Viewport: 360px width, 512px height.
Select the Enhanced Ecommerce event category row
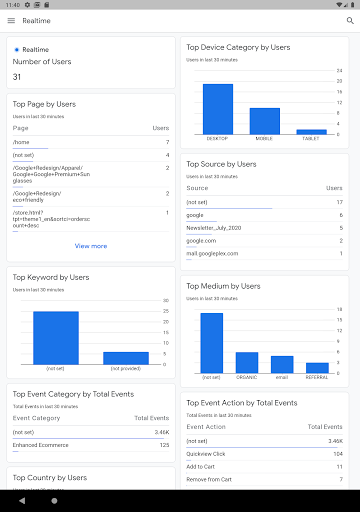(91, 445)
